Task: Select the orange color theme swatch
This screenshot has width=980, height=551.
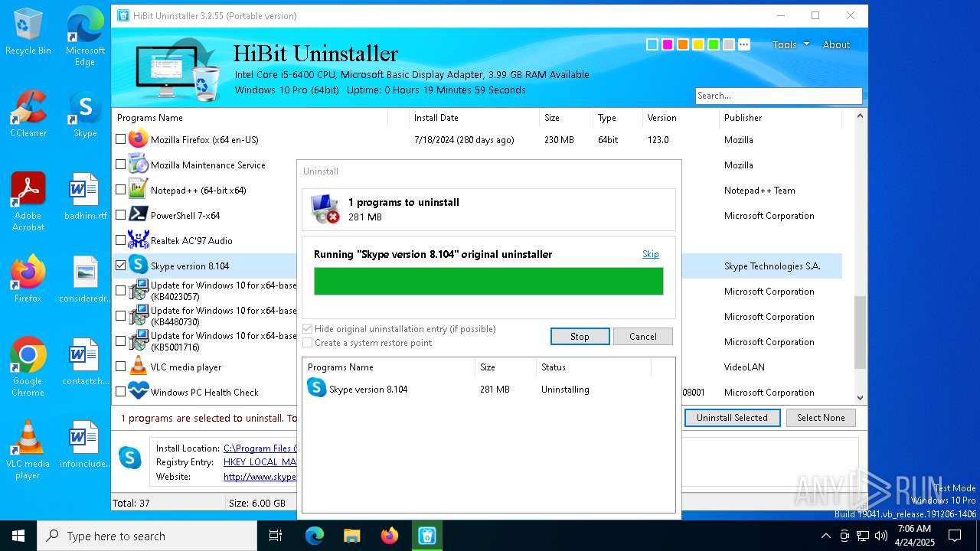Action: pyautogui.click(x=683, y=44)
